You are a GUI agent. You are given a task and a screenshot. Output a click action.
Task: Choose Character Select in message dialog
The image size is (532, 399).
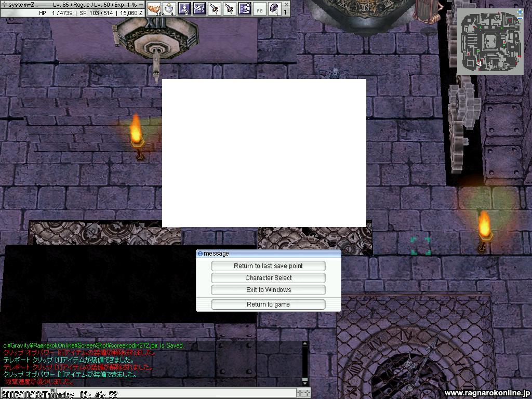(268, 277)
